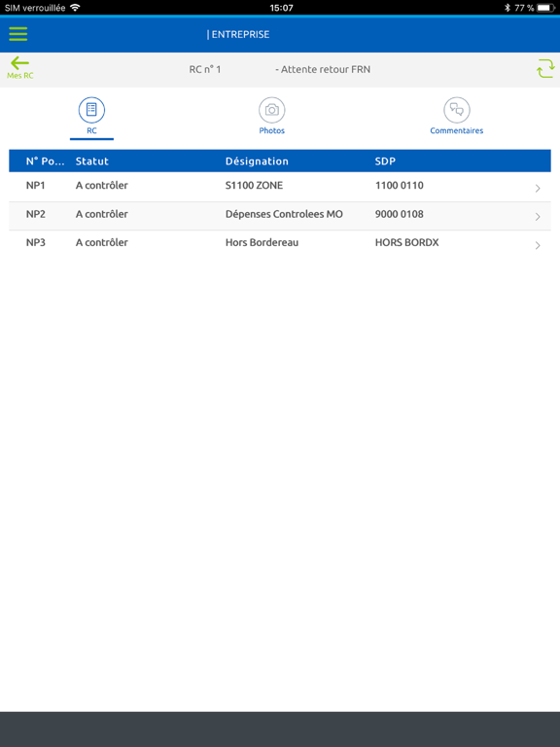Switch to the Commentaires tab label

click(x=457, y=130)
